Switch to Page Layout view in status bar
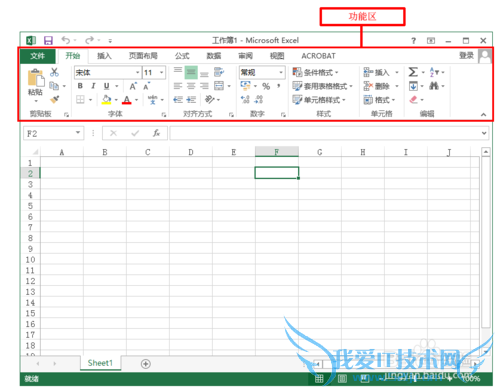The width and height of the screenshot is (500, 392). [x=342, y=378]
